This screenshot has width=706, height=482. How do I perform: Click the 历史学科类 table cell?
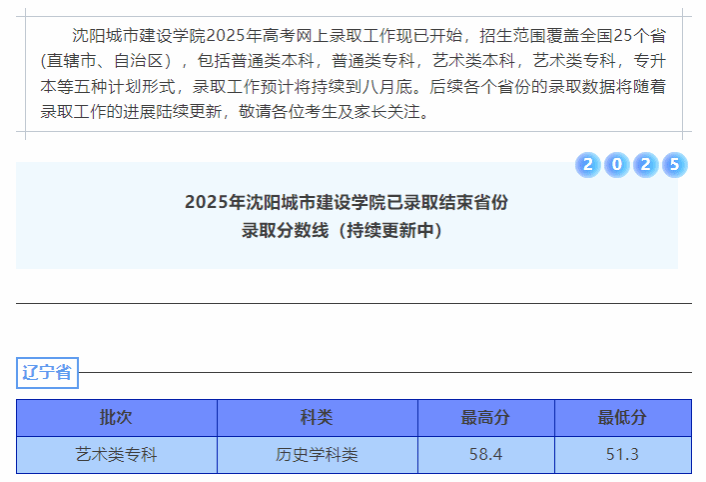tap(317, 455)
